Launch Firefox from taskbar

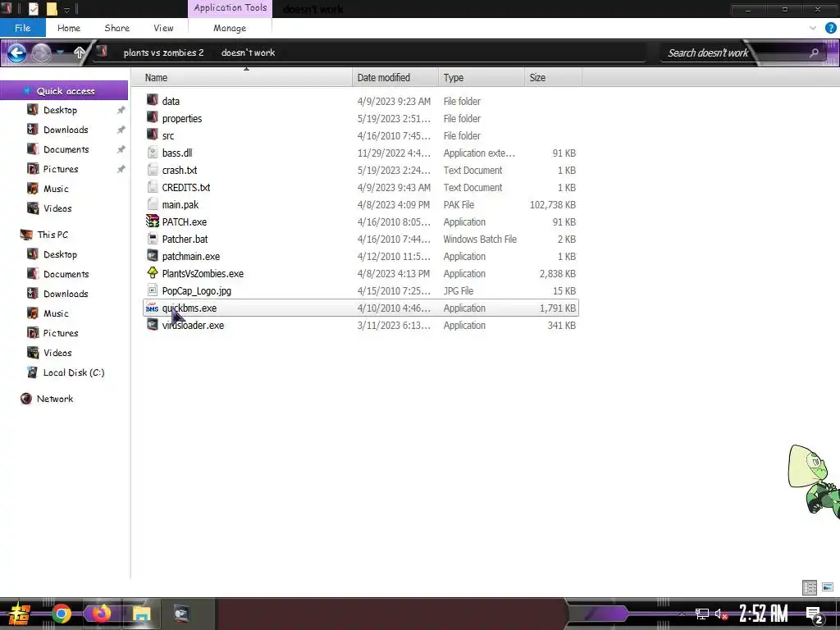pyautogui.click(x=101, y=614)
